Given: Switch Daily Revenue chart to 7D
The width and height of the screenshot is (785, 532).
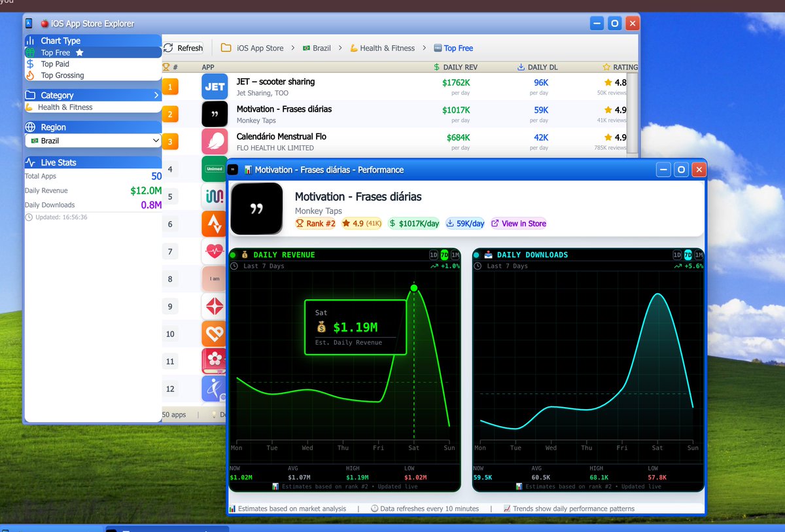Looking at the screenshot, I should (444, 255).
